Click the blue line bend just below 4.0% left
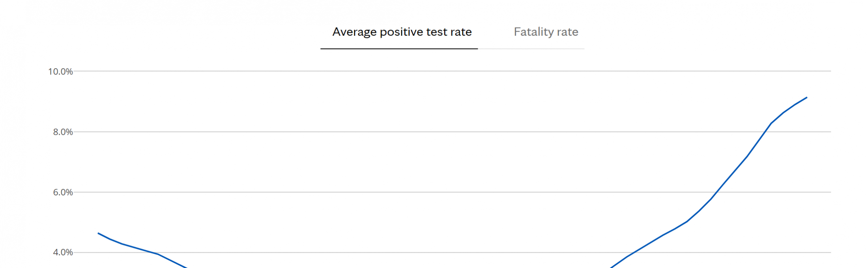The image size is (868, 268). [x=158, y=254]
